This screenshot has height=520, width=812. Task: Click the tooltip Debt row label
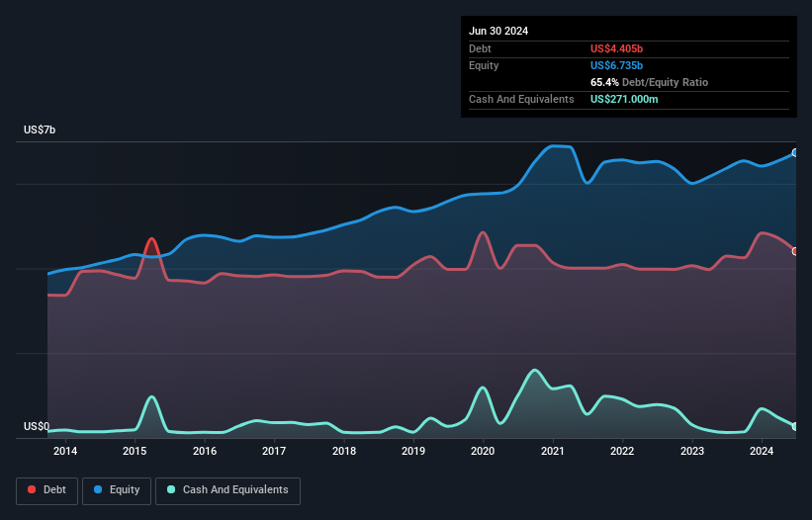(x=480, y=48)
